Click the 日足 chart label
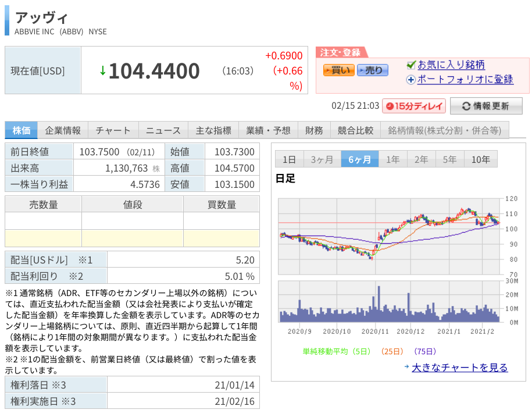 pos(285,178)
